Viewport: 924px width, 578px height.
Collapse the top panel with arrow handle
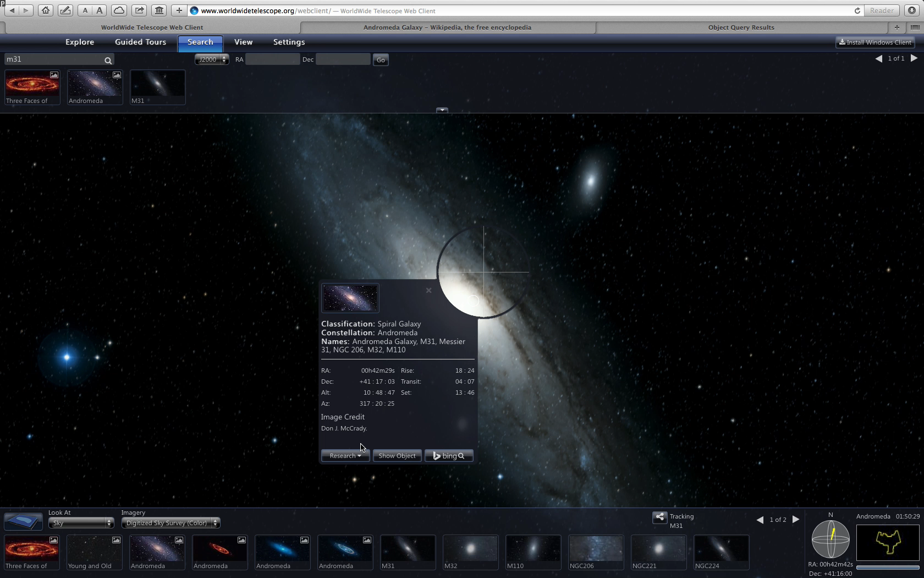pos(442,110)
